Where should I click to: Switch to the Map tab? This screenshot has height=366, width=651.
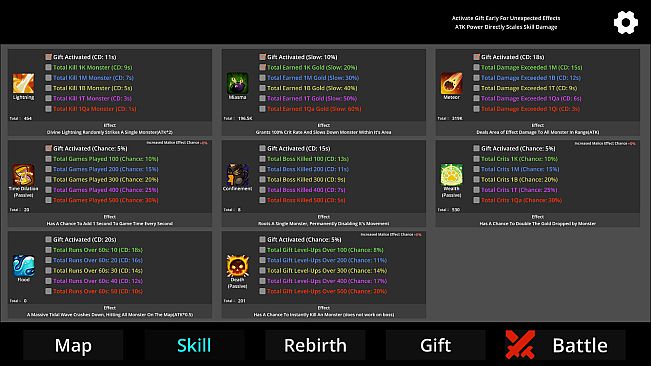coord(73,345)
